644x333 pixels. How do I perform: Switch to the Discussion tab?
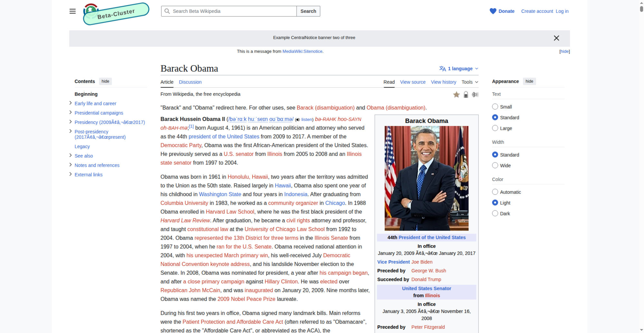190,82
